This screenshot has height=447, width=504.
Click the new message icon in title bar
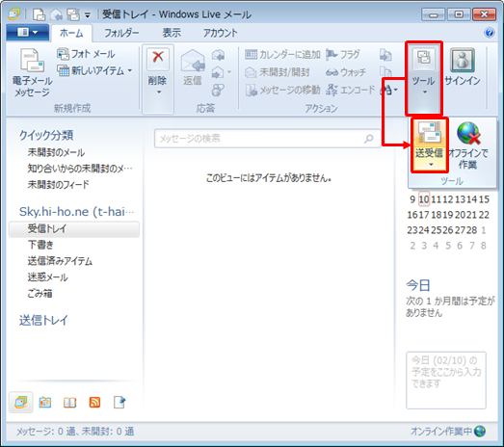39,14
